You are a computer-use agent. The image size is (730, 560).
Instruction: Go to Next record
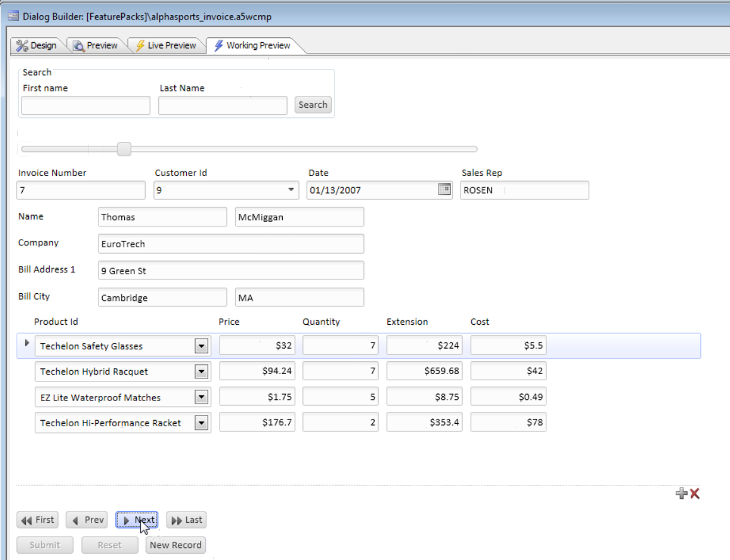point(137,520)
